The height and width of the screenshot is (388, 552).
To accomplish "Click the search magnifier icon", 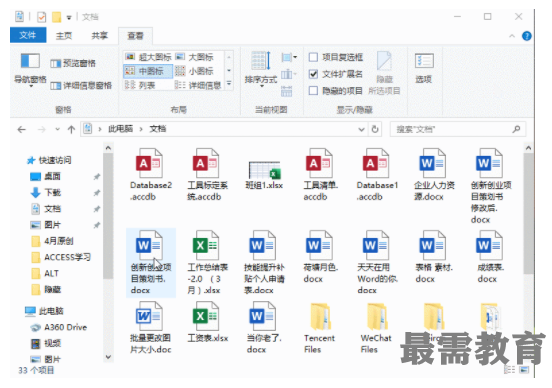I will [516, 129].
